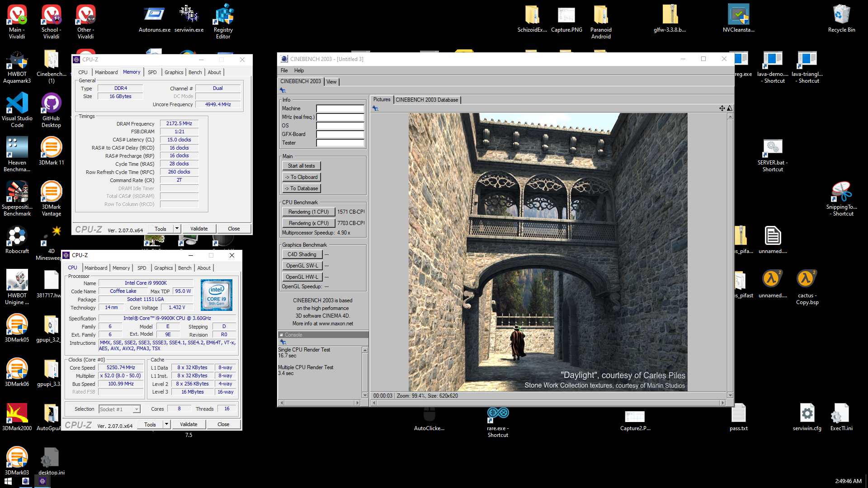Open the NVCleanstall desktop icon

point(738,19)
